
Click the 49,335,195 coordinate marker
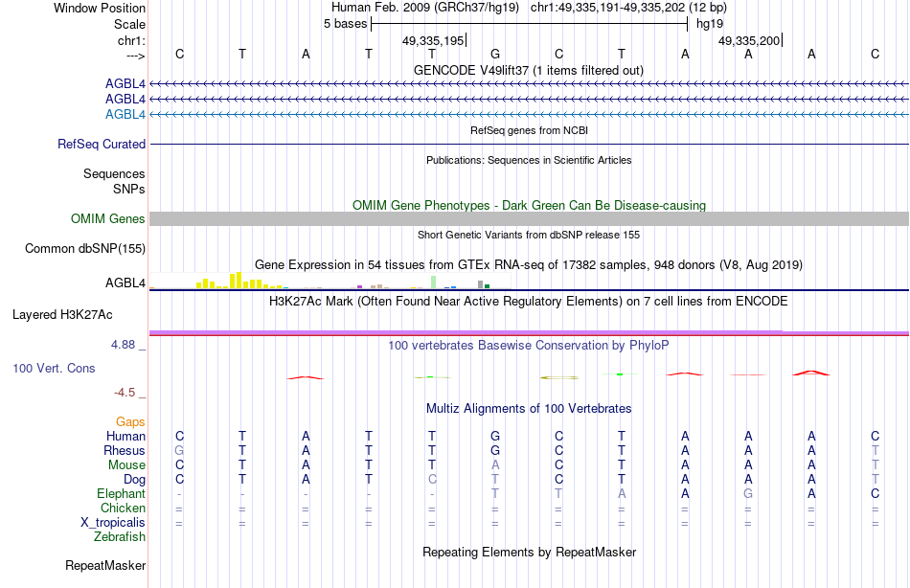pyautogui.click(x=434, y=40)
